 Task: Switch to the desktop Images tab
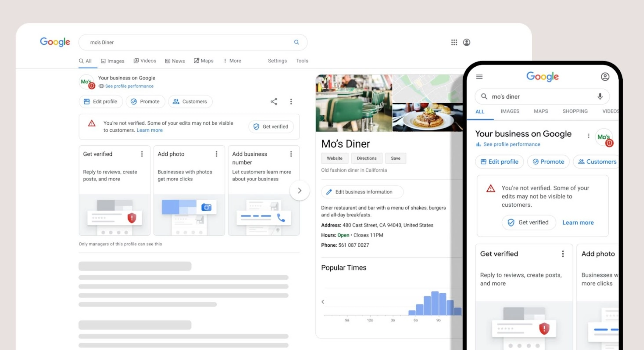pos(113,61)
